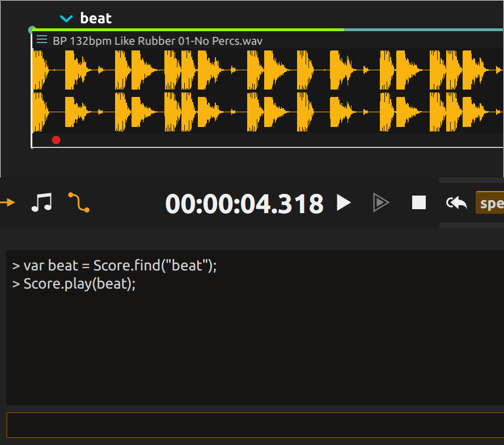The width and height of the screenshot is (504, 445).
Task: Click the teal start node of interval
Action: click(x=32, y=29)
